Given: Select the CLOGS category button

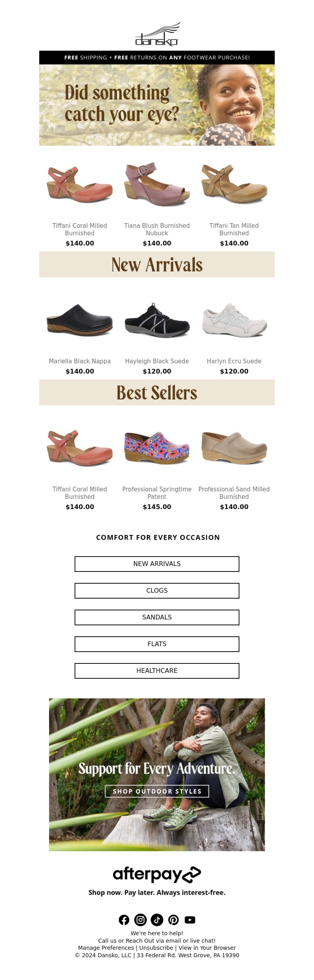Looking at the screenshot, I should [x=157, y=590].
